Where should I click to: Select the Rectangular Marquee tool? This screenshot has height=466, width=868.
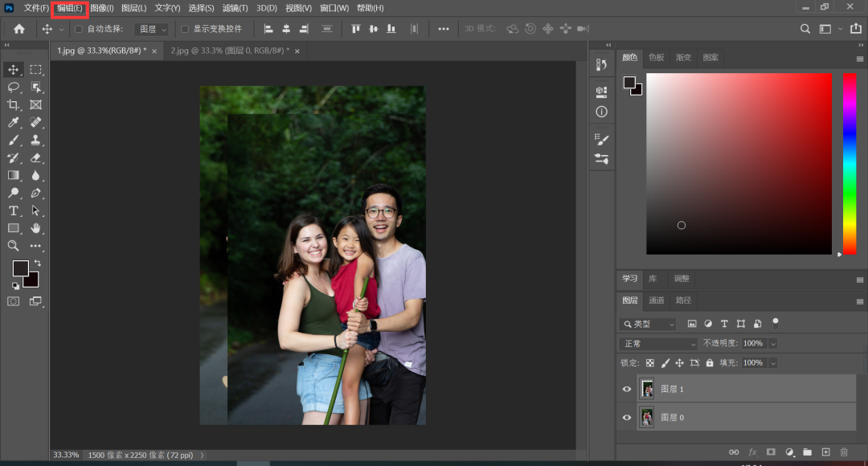(36, 70)
